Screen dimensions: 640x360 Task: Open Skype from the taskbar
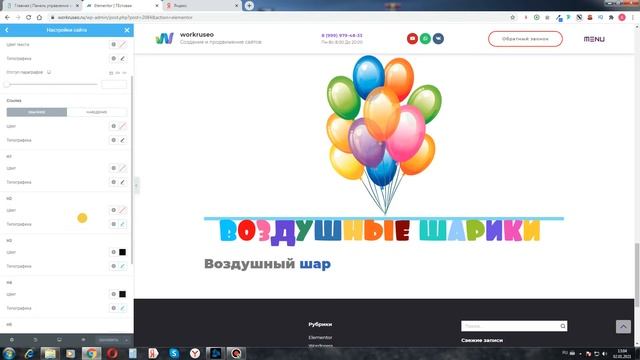coord(174,353)
